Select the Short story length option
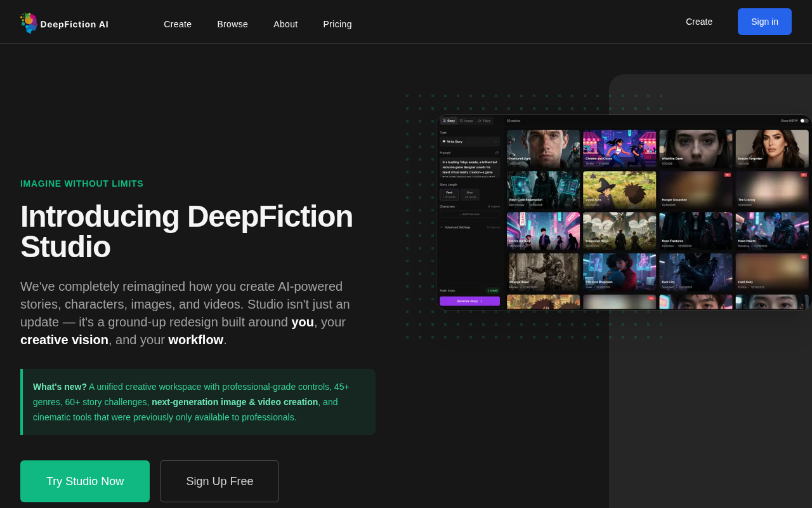This screenshot has height=508, width=812. pos(470,195)
